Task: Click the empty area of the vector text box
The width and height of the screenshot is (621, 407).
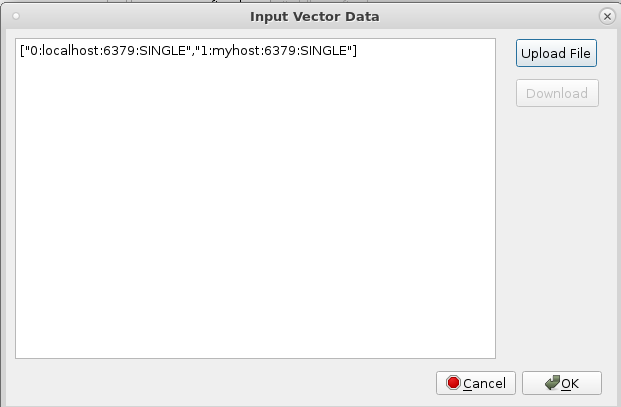Action: [255, 206]
